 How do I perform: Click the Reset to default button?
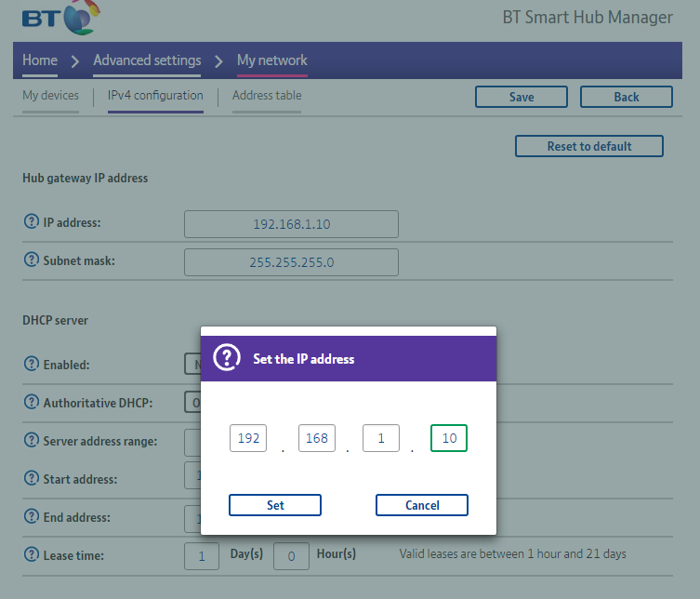588,146
